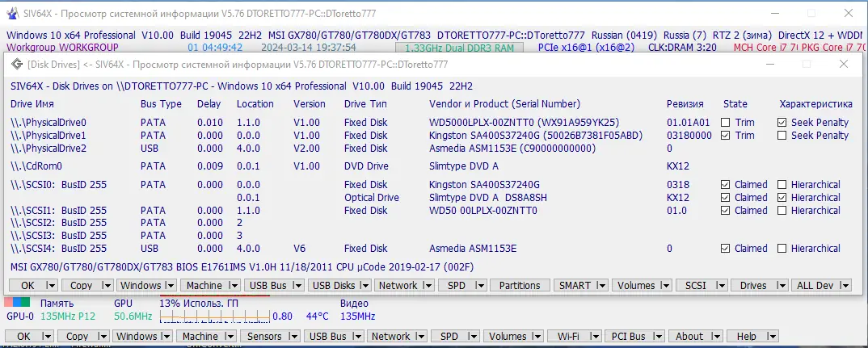Open the Help dropdown arrow
This screenshot has width=868, height=348.
coord(772,336)
